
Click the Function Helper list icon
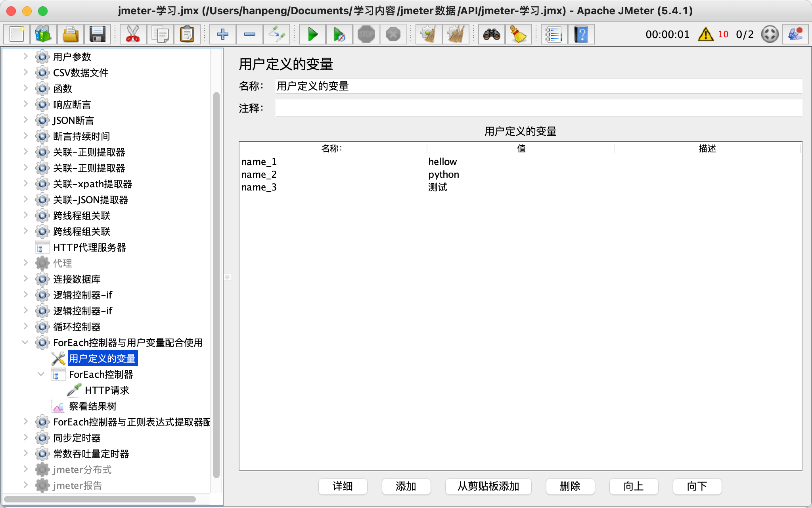click(553, 35)
